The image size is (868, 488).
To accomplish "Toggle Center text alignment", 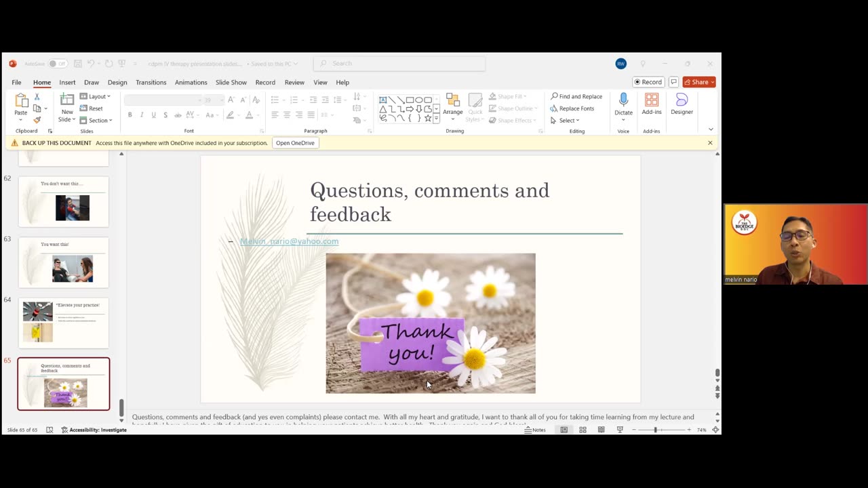I will coord(287,115).
